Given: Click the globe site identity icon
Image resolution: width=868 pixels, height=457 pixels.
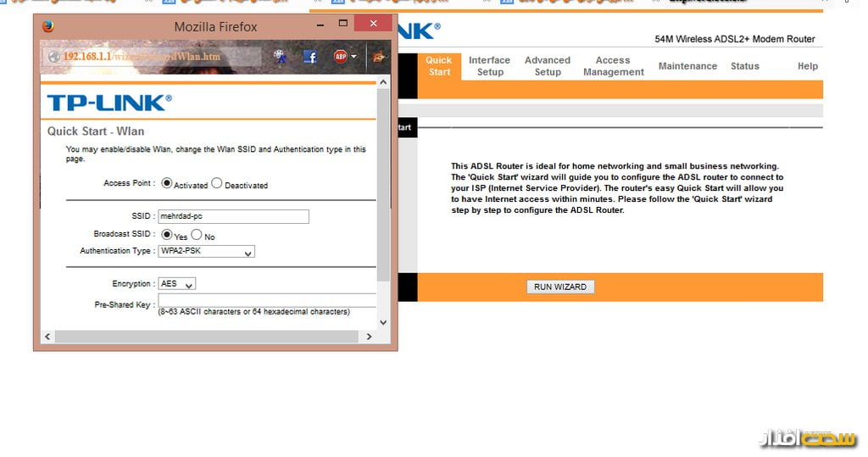Looking at the screenshot, I should 54,57.
